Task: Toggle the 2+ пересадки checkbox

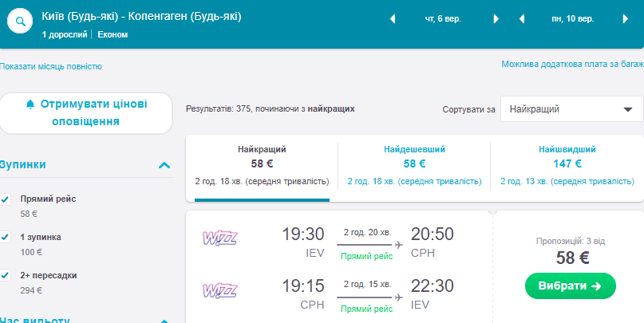Action: tap(6, 275)
